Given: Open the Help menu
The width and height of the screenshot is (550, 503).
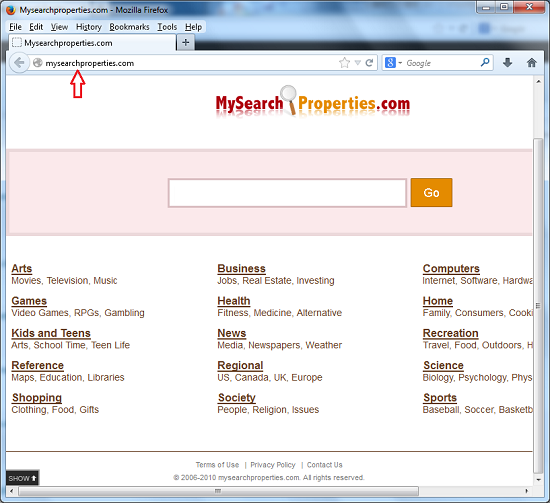Looking at the screenshot, I should 193,27.
